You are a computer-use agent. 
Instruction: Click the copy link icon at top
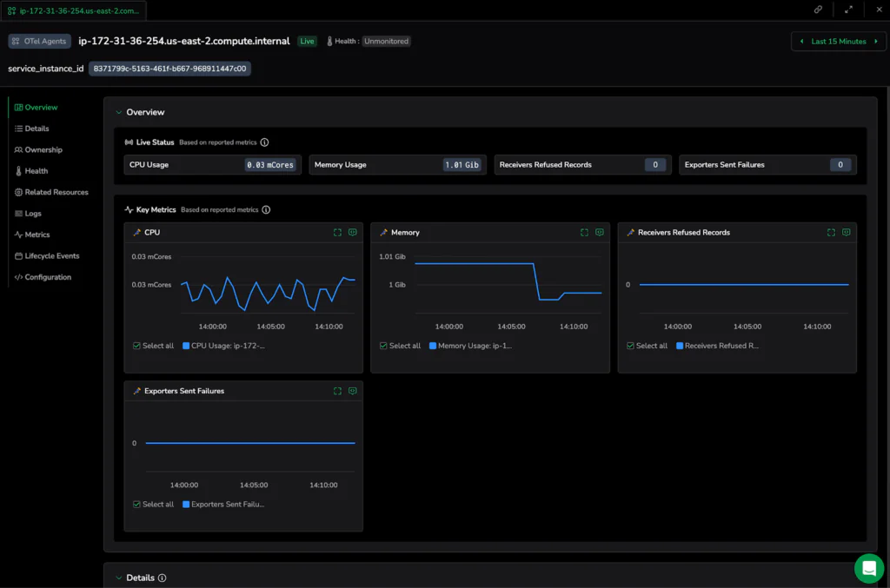(818, 10)
